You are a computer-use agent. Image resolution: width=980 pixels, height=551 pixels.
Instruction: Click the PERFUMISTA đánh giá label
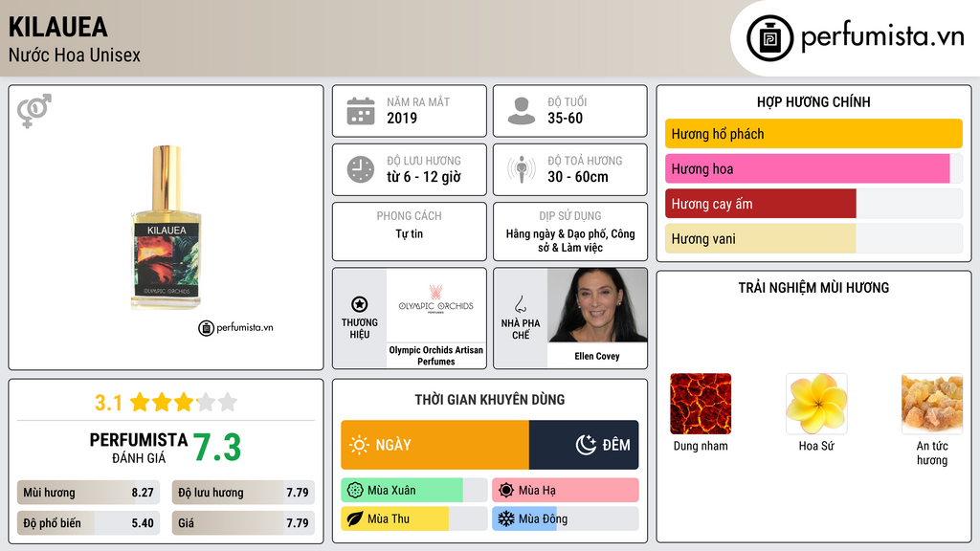point(138,448)
